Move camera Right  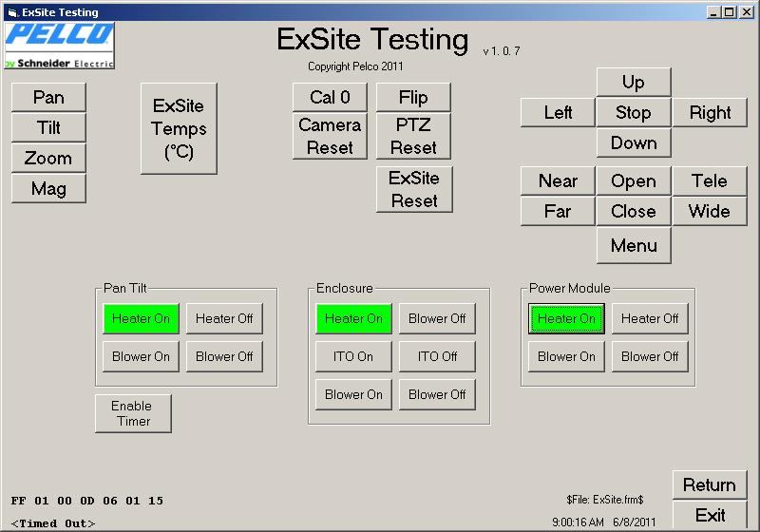[x=710, y=112]
